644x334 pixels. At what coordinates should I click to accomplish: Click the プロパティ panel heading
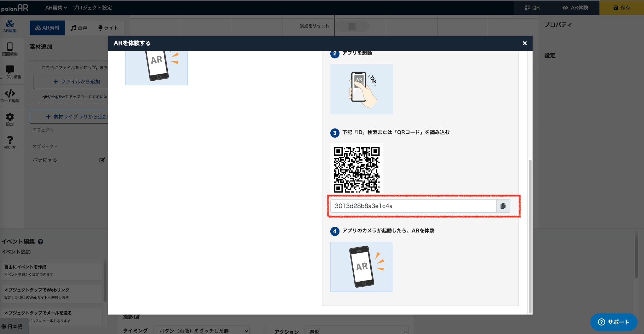point(558,25)
